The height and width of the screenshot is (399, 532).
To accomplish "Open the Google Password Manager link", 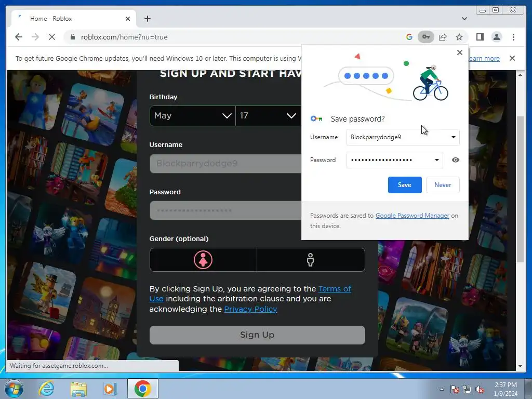I will pyautogui.click(x=412, y=216).
